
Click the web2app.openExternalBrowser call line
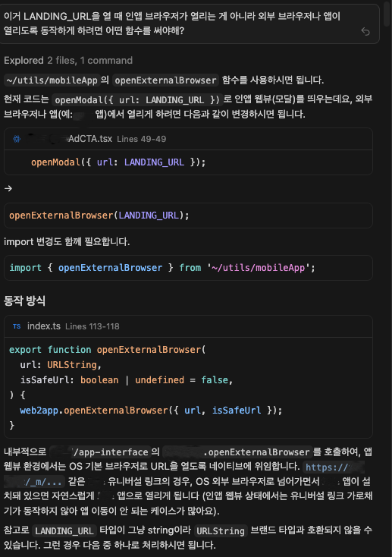151,411
